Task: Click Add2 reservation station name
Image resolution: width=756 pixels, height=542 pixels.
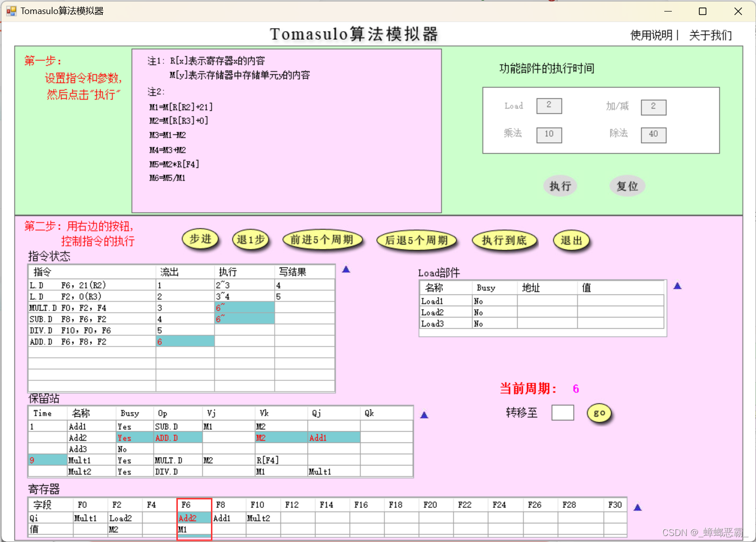Action: 92,438
